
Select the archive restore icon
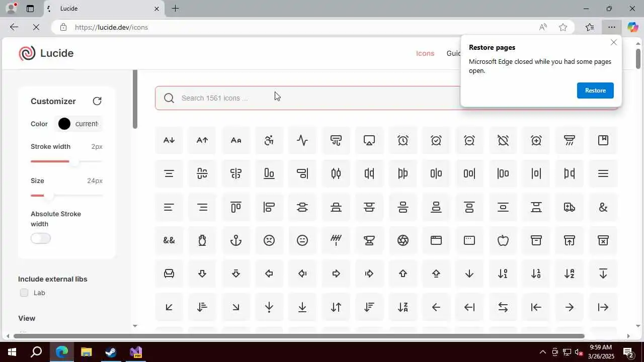570,240
